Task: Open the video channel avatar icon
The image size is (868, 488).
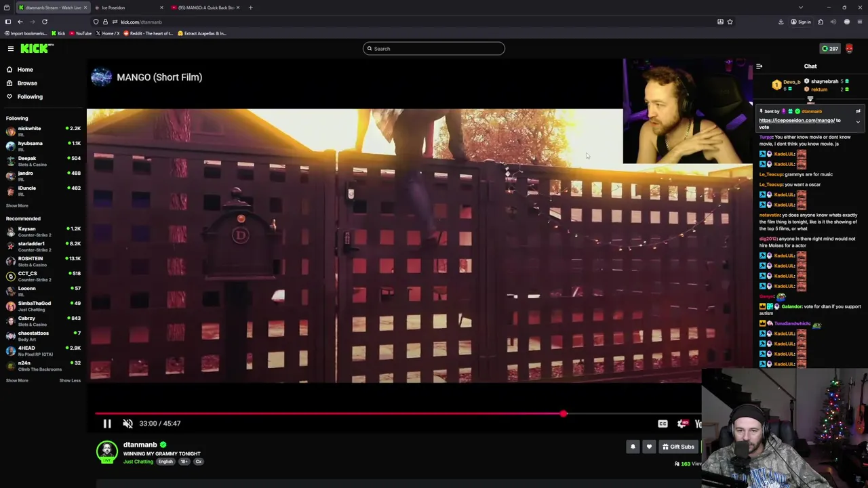Action: [x=101, y=77]
